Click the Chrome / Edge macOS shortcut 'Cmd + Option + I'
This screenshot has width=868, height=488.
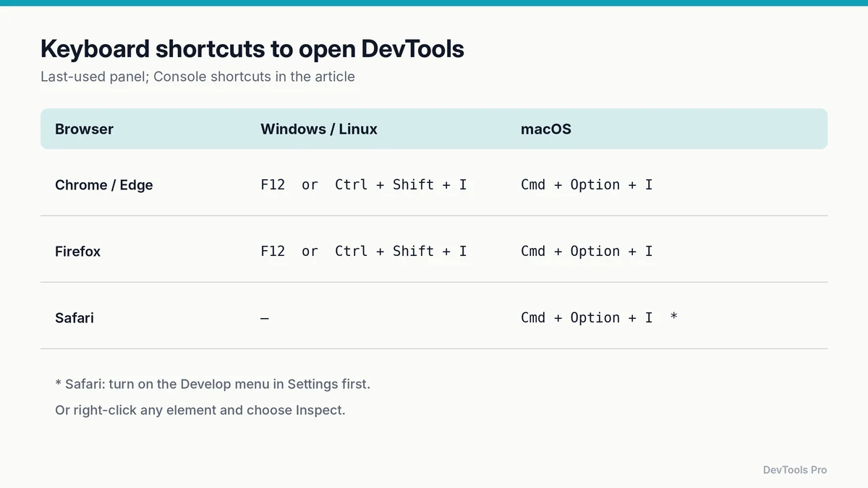pyautogui.click(x=587, y=185)
